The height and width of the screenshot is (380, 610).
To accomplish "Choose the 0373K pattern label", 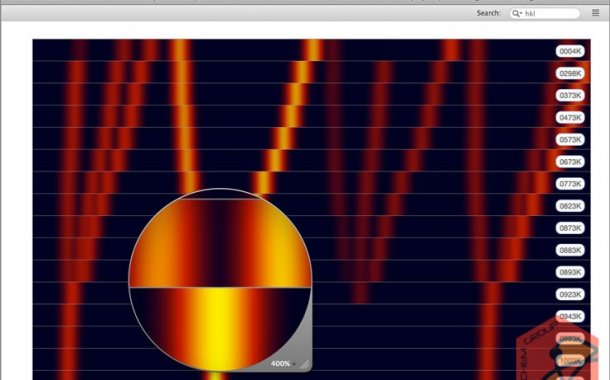I will pos(570,95).
